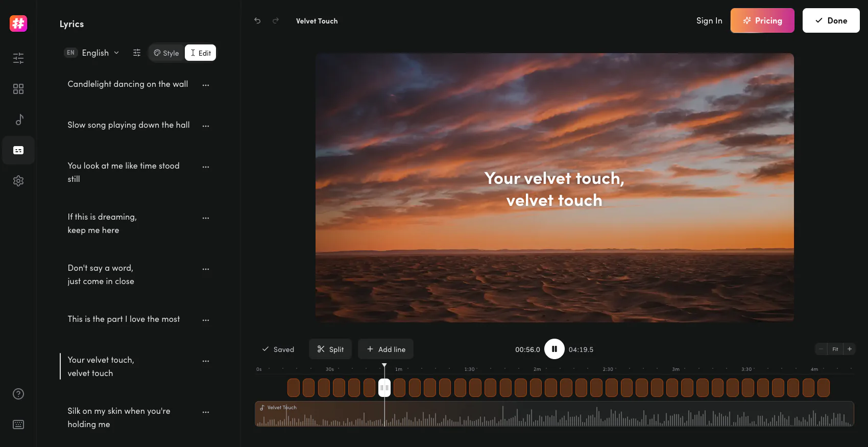The height and width of the screenshot is (447, 868).
Task: Open the settings gear sidebar icon
Action: [18, 181]
